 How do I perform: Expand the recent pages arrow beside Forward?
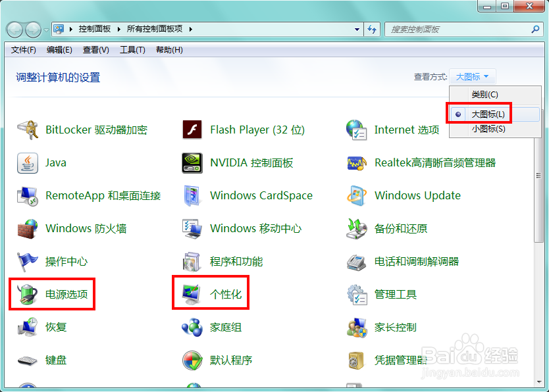46,30
